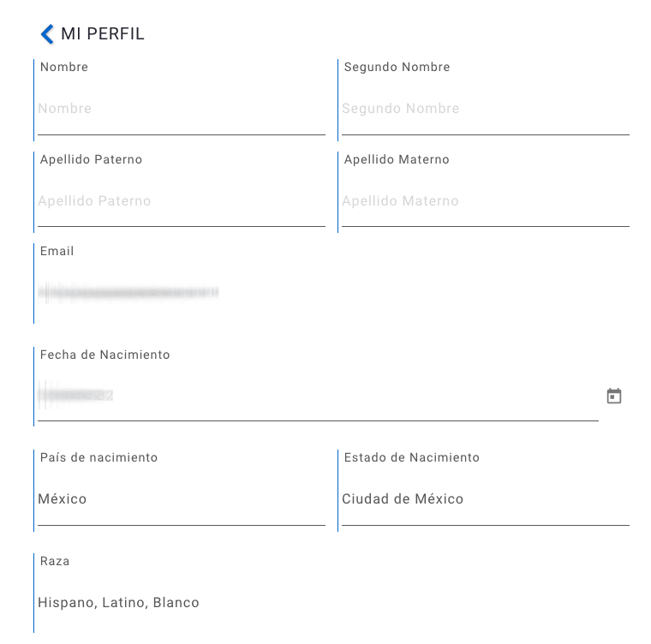
Task: Click the Fecha de Nacimiento label
Action: (105, 355)
